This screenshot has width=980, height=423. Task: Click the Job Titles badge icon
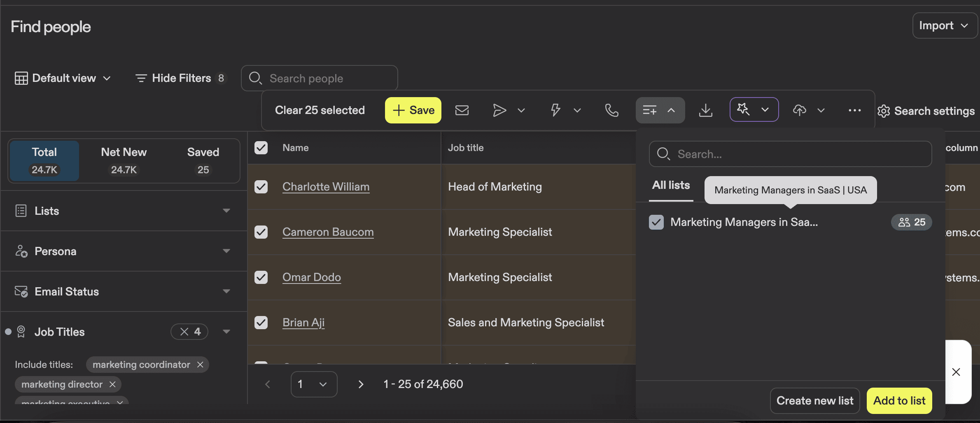[21, 332]
